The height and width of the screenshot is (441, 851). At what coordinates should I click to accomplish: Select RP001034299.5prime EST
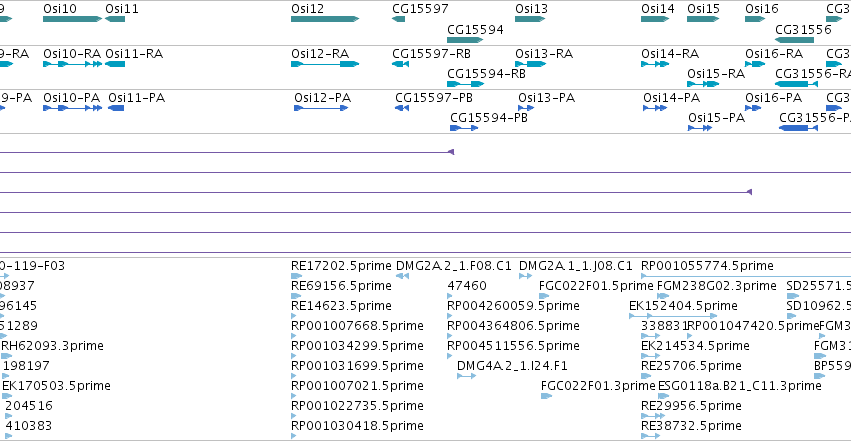pos(294,356)
